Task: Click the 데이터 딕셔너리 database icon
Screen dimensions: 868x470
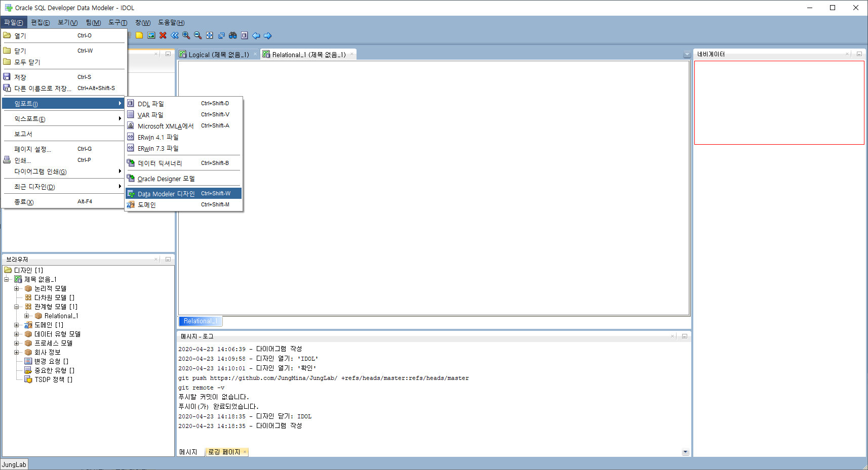Action: [x=131, y=163]
